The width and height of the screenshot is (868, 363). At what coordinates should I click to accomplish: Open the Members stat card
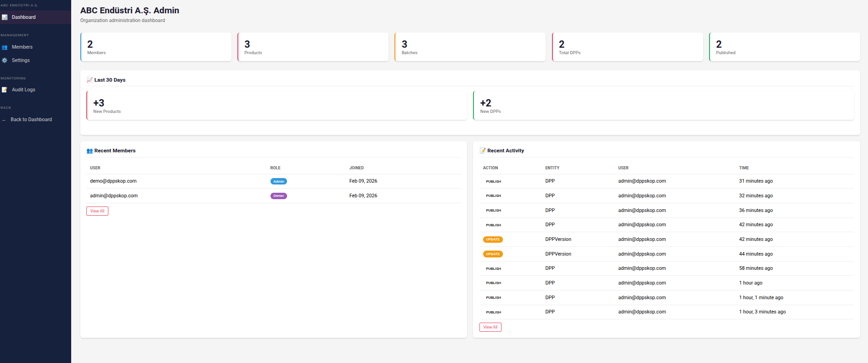click(156, 47)
